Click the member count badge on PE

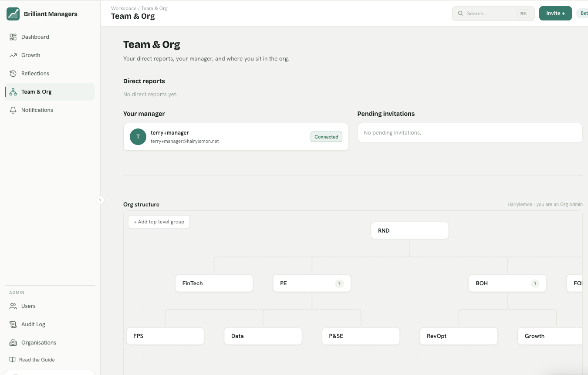click(x=339, y=284)
